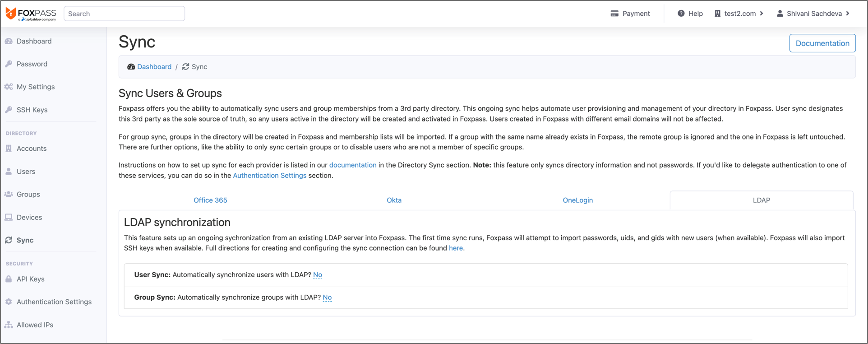The width and height of the screenshot is (868, 344).
Task: Click the Authentication Settings gear icon
Action: point(9,302)
